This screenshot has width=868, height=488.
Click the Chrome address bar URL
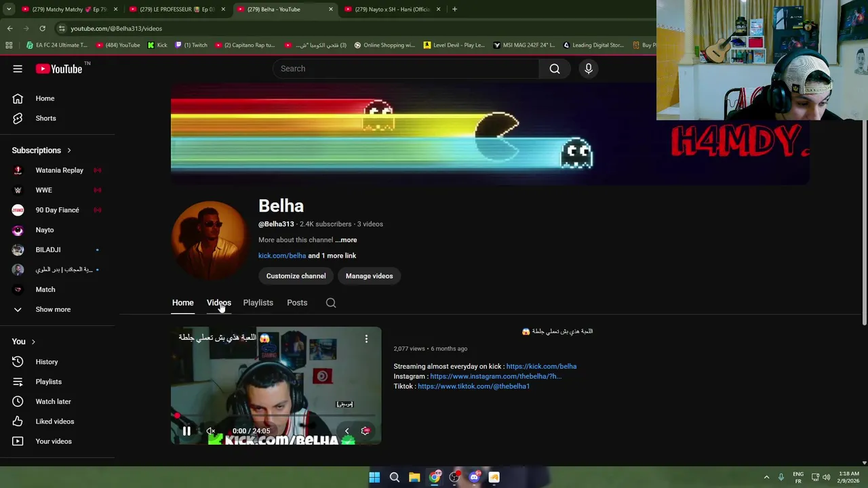(117, 28)
